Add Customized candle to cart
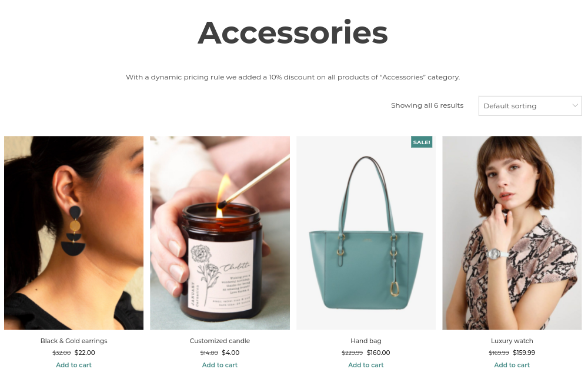 [x=220, y=365]
